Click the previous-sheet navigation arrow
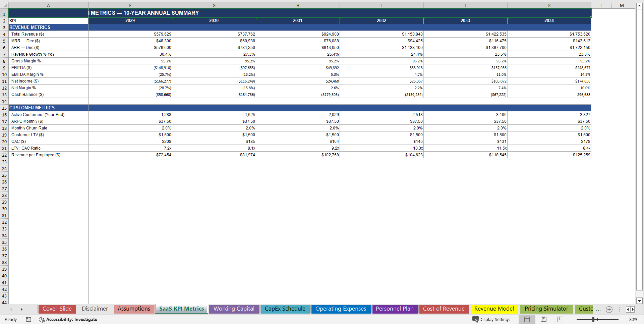The image size is (644, 324). click(x=11, y=309)
